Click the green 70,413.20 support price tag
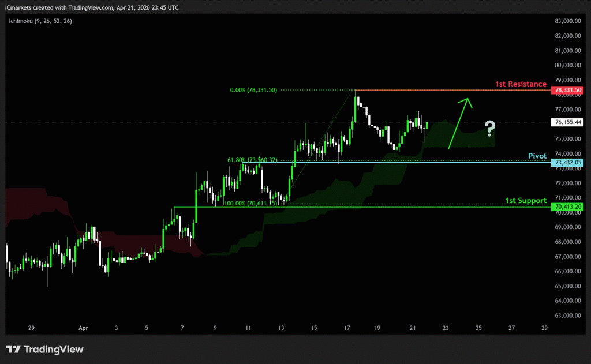 [566, 207]
